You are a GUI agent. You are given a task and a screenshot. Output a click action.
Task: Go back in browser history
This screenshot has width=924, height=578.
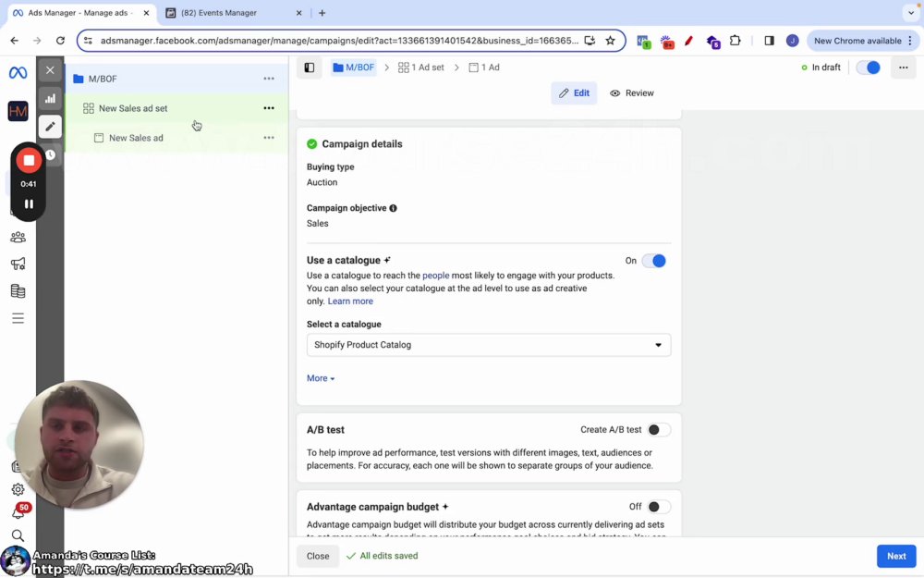14,41
